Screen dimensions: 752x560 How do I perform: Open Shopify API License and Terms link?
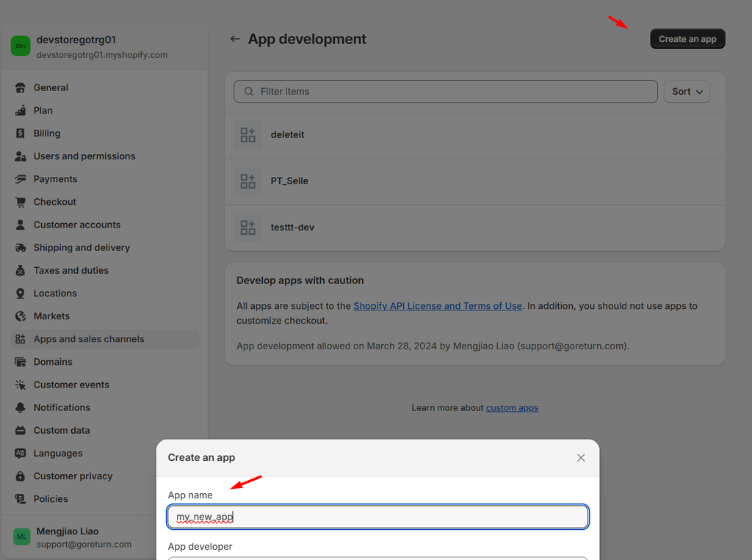coord(438,306)
